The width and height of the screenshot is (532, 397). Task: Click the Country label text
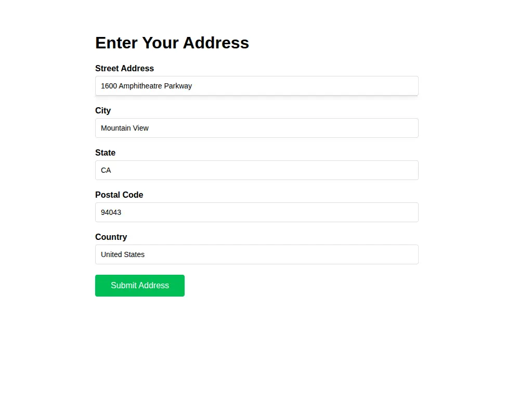point(111,237)
